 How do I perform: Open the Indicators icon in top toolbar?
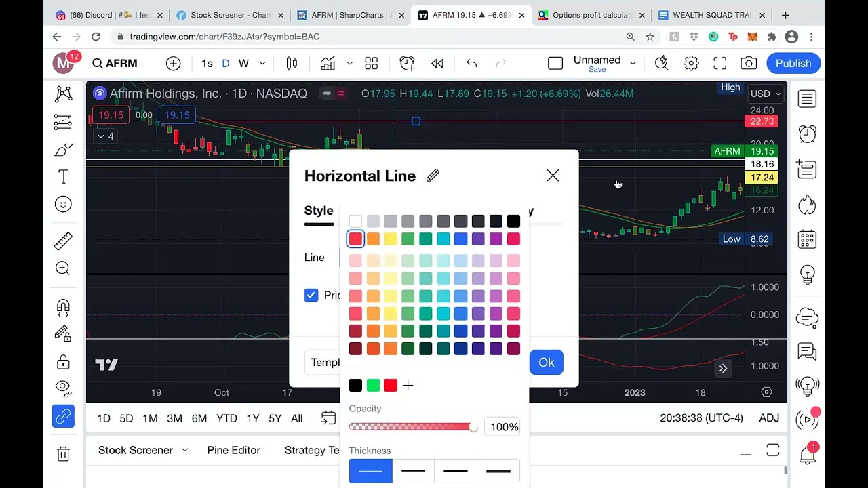point(328,63)
